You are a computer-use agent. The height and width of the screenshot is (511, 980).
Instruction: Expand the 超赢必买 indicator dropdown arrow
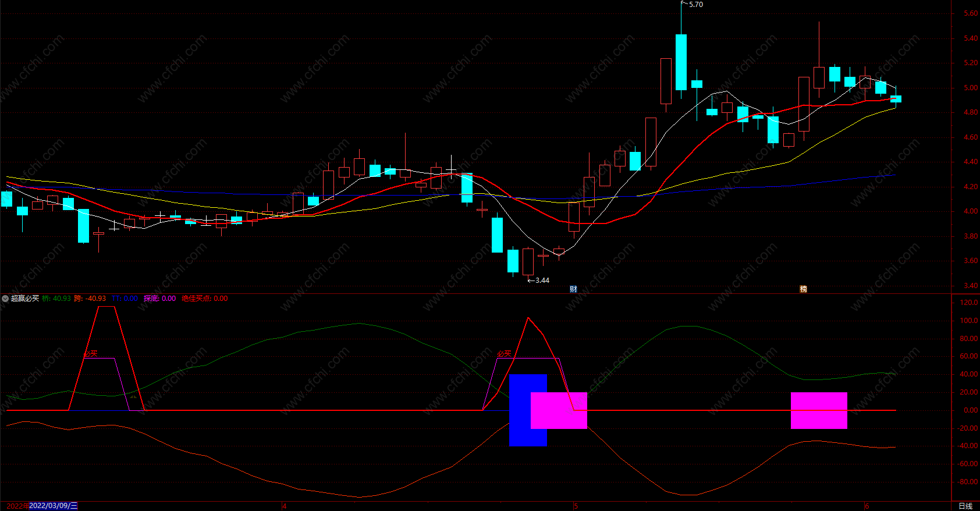click(5, 299)
